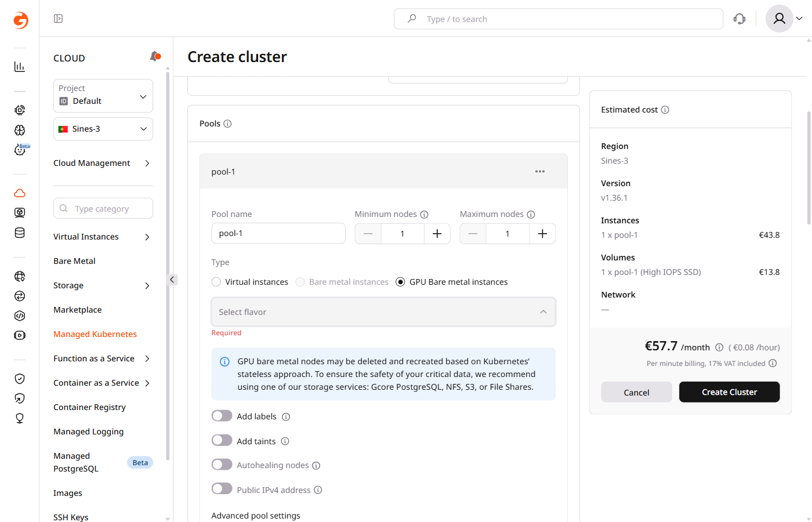Open the user account chevron menu
This screenshot has height=522, width=812.
point(799,19)
